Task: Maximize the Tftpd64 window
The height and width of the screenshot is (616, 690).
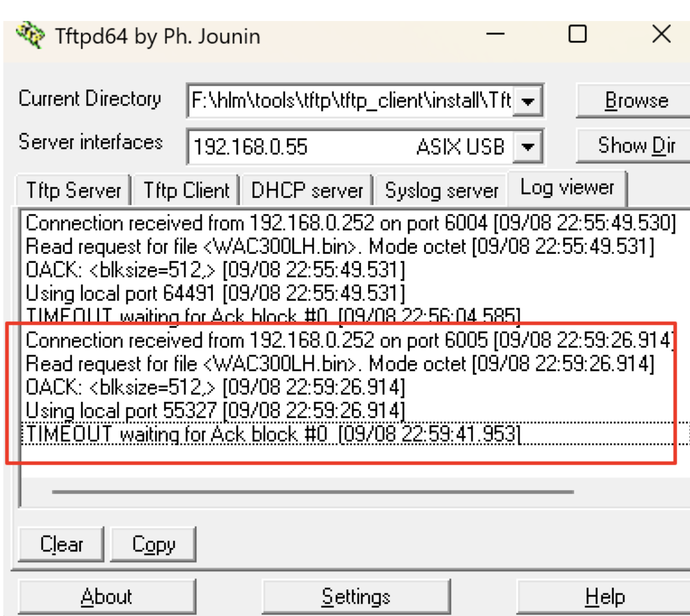Action: pyautogui.click(x=577, y=34)
